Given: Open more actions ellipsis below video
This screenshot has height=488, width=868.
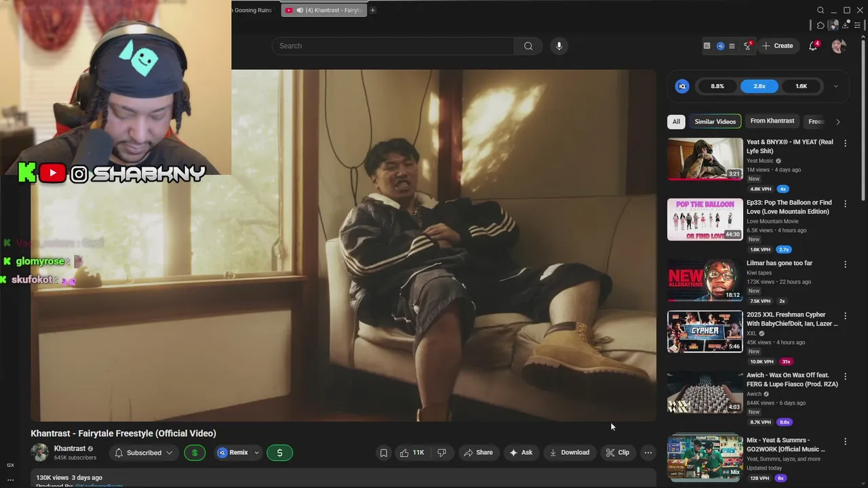Looking at the screenshot, I should point(648,453).
